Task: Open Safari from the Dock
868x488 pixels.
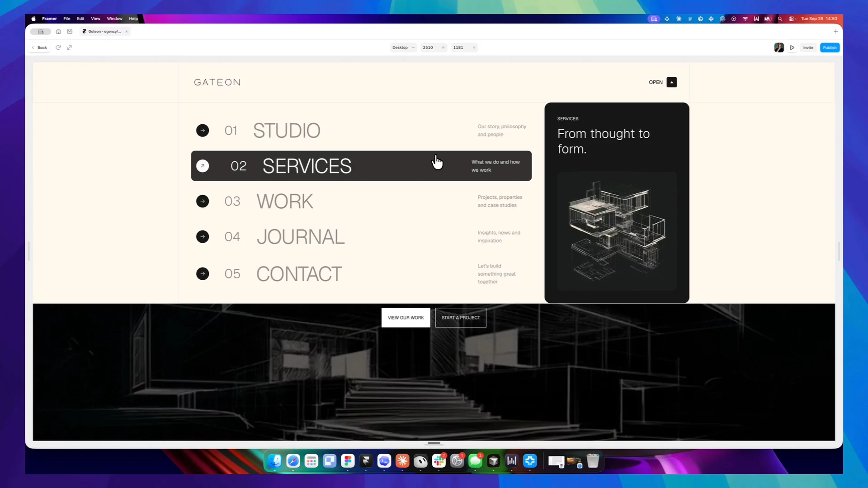Action: coord(293,461)
